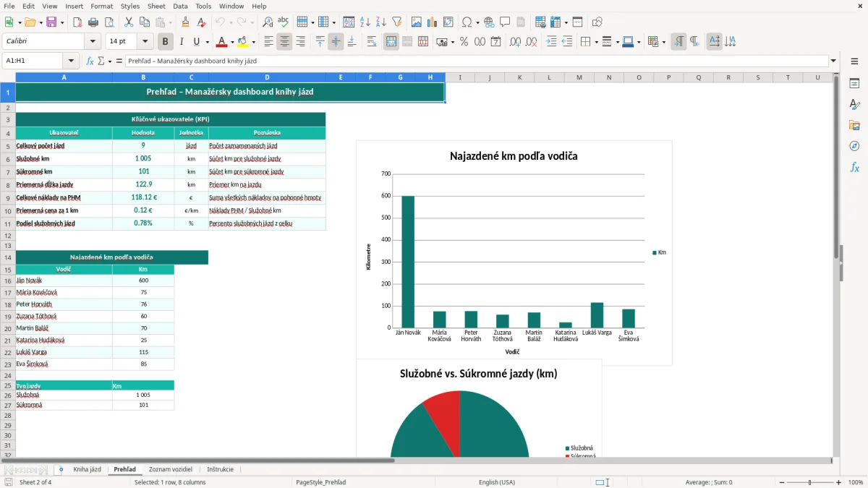The height and width of the screenshot is (488, 868).
Task: Click Sort Ascending icon
Action: pyautogui.click(x=365, y=22)
